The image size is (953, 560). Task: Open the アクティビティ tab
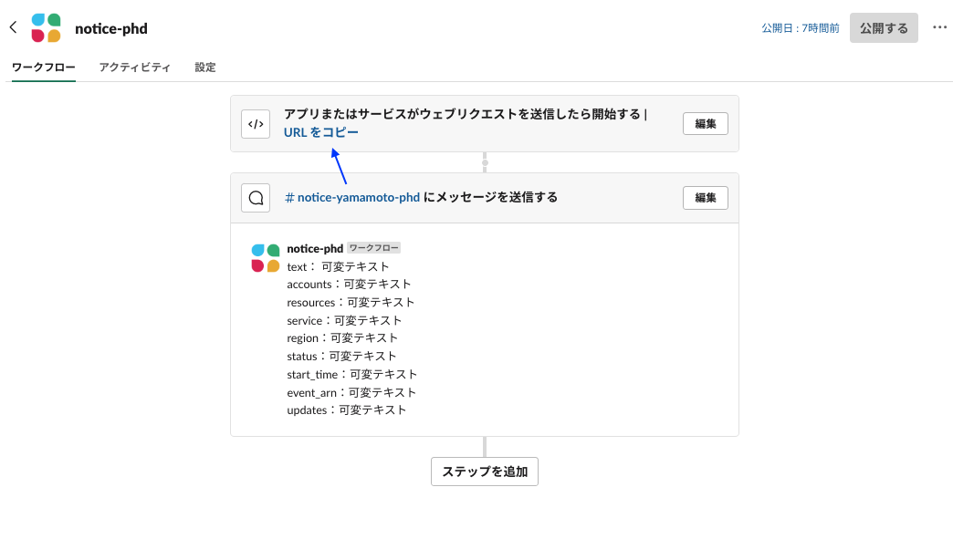(x=134, y=67)
